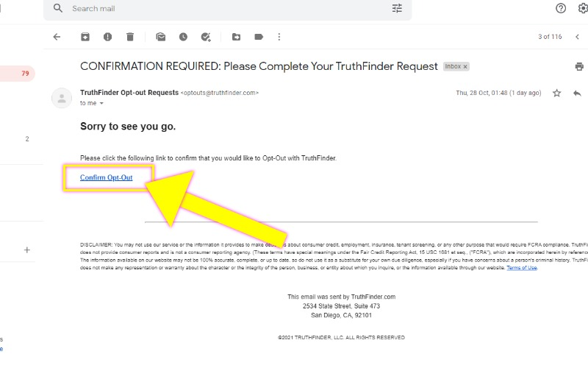
Task: Remove the Inbox label with x
Action: [x=465, y=66]
